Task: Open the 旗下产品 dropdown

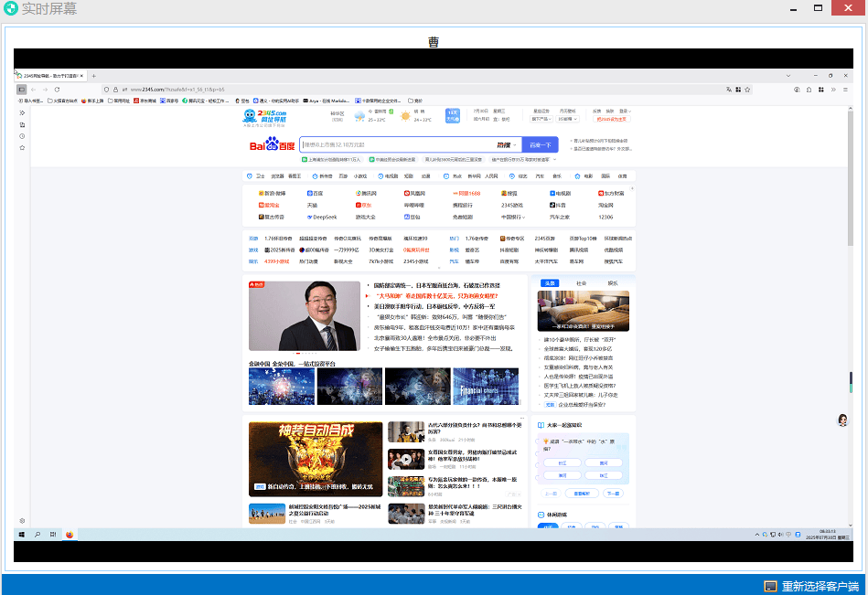Action: tap(541, 119)
